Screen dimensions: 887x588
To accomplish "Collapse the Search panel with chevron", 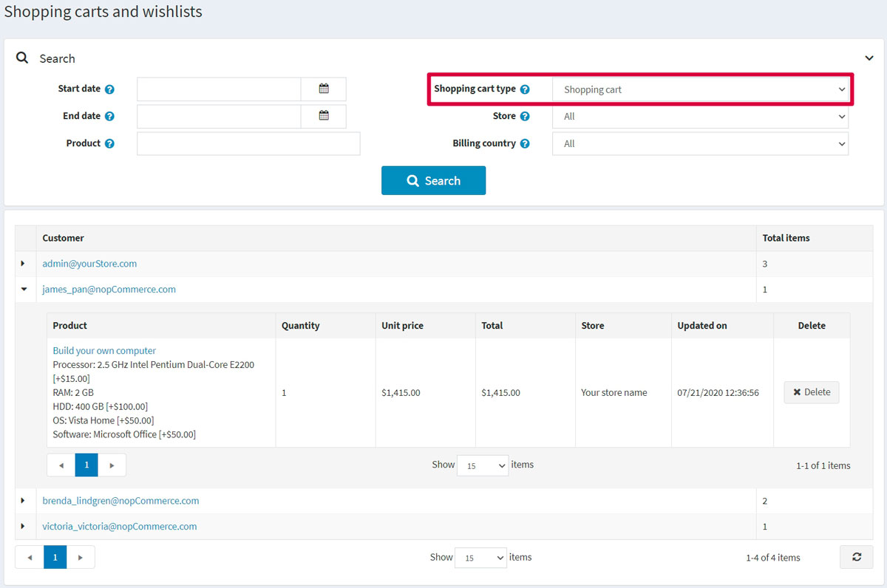I will coord(869,58).
